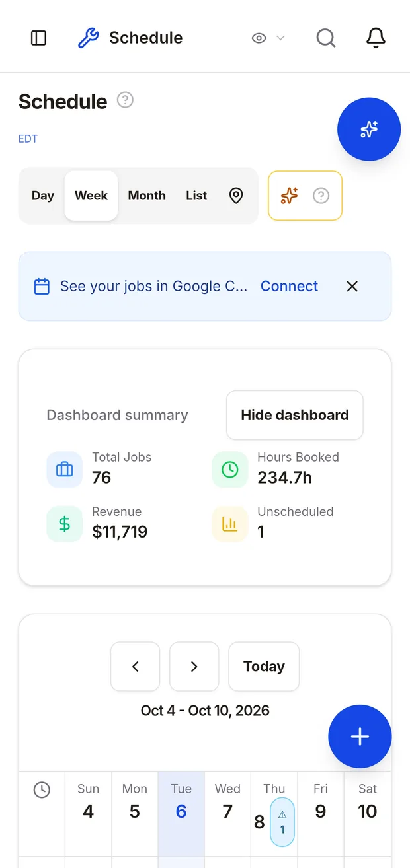Click clock icon in calendar header row

coord(42,790)
